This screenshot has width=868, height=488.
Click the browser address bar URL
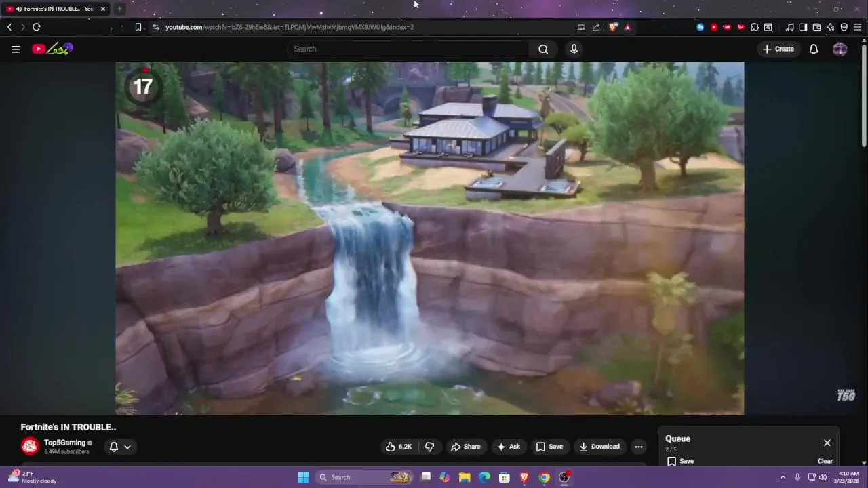point(290,27)
